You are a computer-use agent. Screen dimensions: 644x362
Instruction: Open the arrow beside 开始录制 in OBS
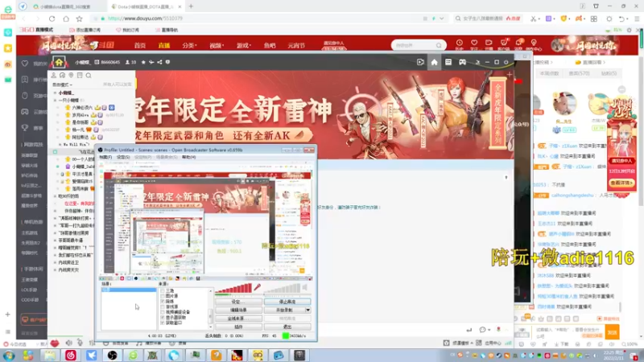coord(308,310)
